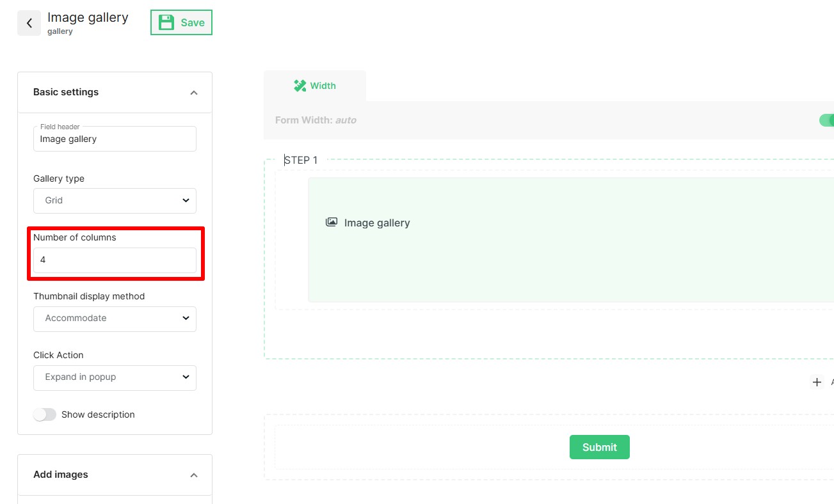Click the Image gallery page title
This screenshot has width=834, height=504.
coord(88,17)
